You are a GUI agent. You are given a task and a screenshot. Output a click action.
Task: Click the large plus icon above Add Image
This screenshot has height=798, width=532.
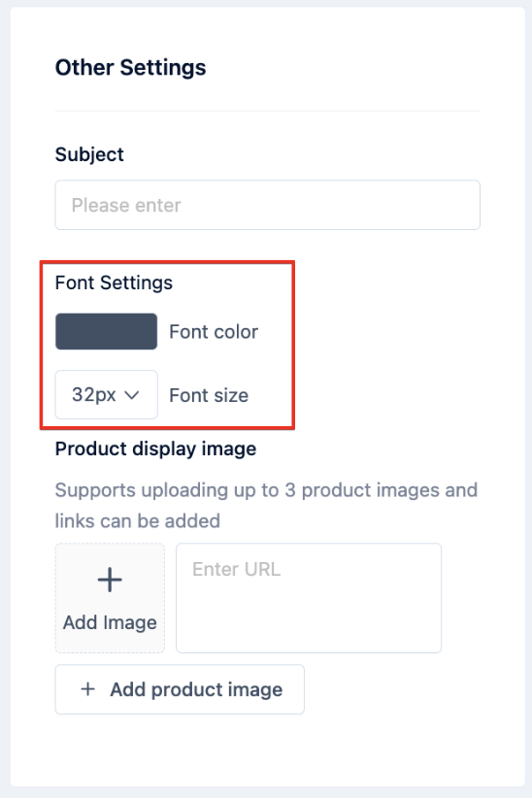click(x=110, y=580)
